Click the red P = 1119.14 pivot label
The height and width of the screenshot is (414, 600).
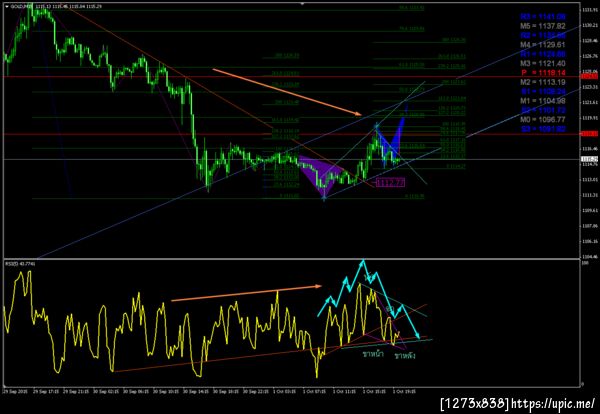coord(543,73)
